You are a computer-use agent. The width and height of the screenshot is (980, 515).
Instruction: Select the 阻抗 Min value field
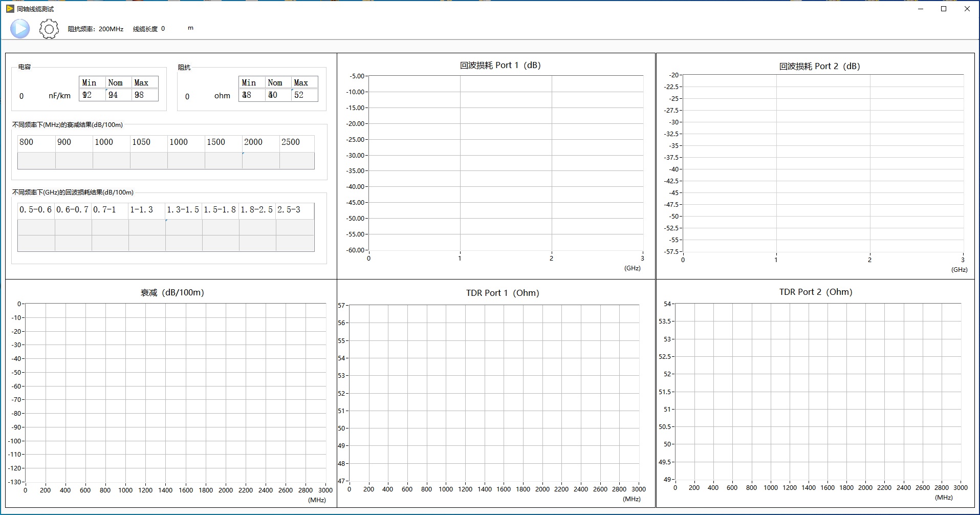252,95
